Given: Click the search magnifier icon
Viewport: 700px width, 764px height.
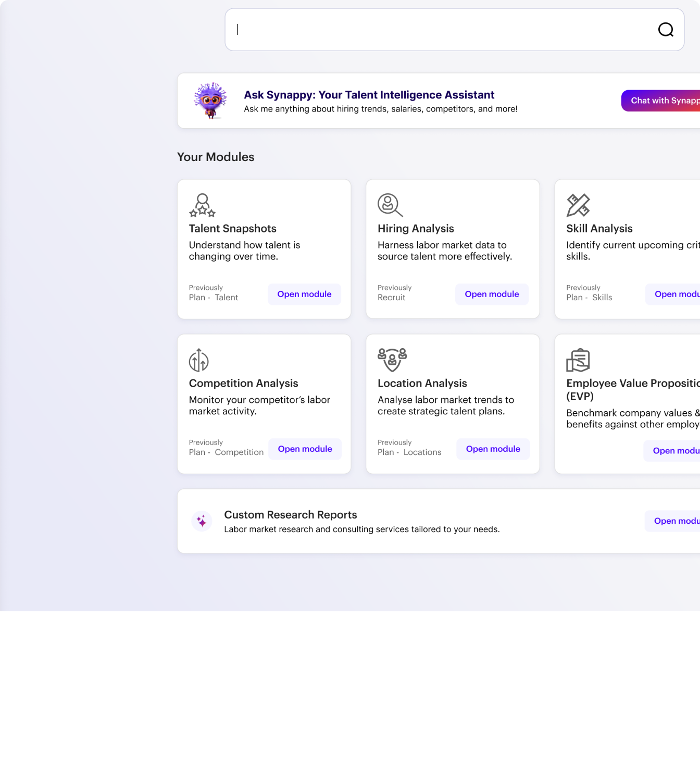Looking at the screenshot, I should [x=666, y=30].
